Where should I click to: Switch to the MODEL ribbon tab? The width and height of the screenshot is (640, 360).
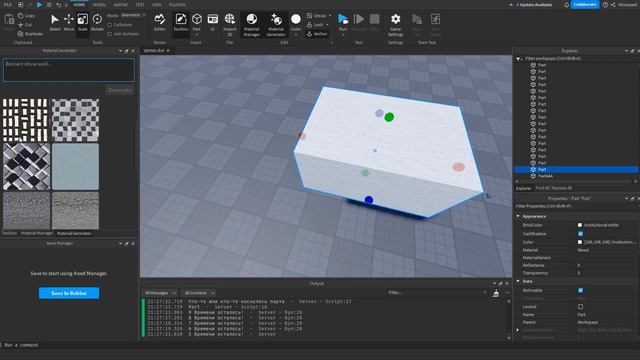coord(99,4)
